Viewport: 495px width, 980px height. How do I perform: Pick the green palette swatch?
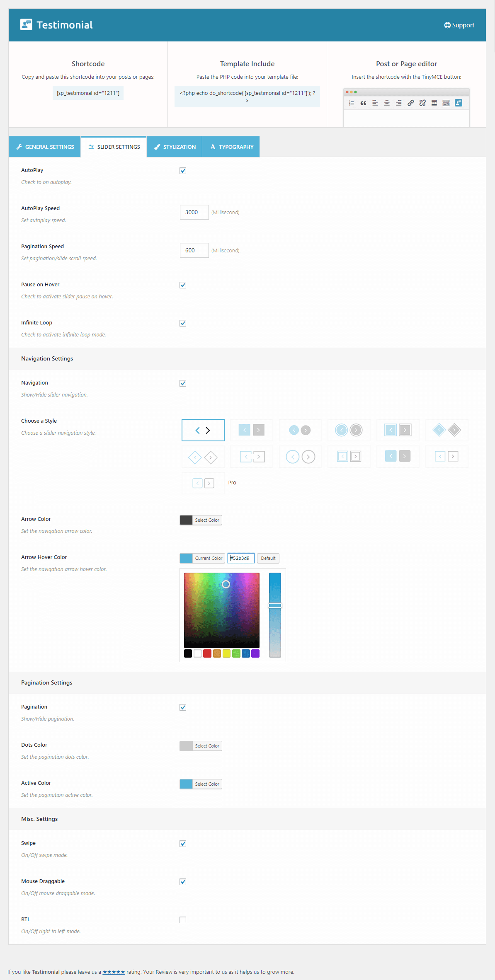tap(236, 653)
